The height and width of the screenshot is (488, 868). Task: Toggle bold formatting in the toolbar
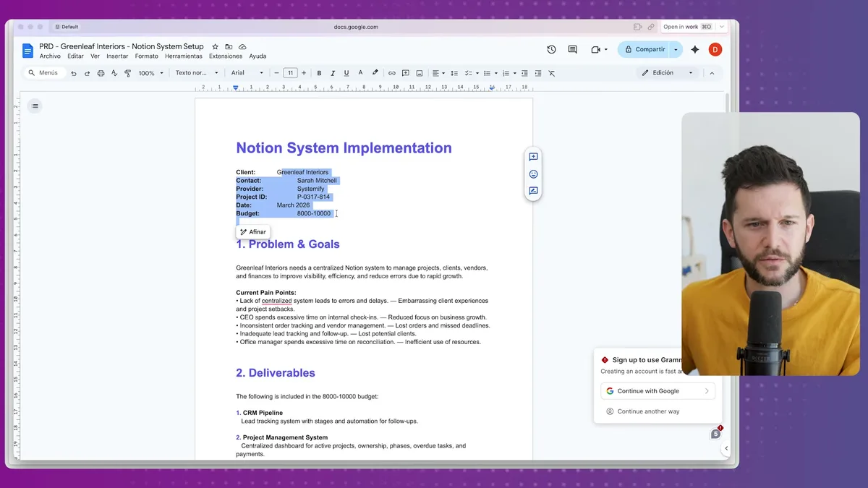(319, 72)
